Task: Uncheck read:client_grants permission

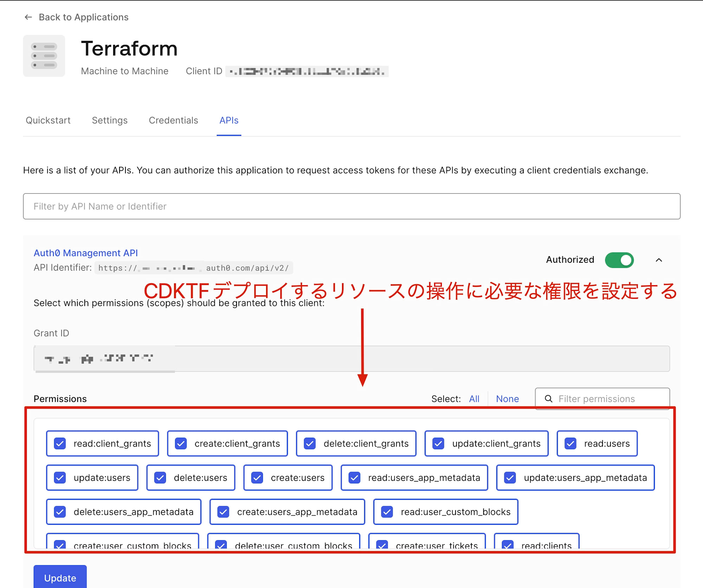Action: coord(60,444)
